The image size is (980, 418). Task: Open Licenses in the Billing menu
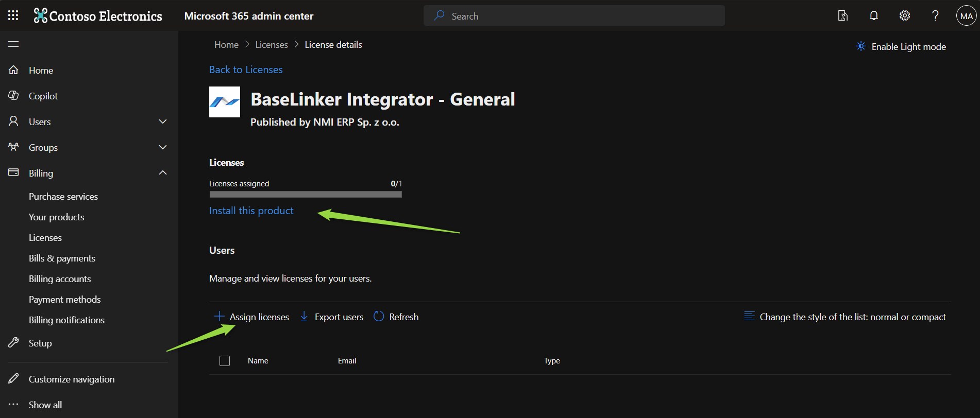pos(45,238)
